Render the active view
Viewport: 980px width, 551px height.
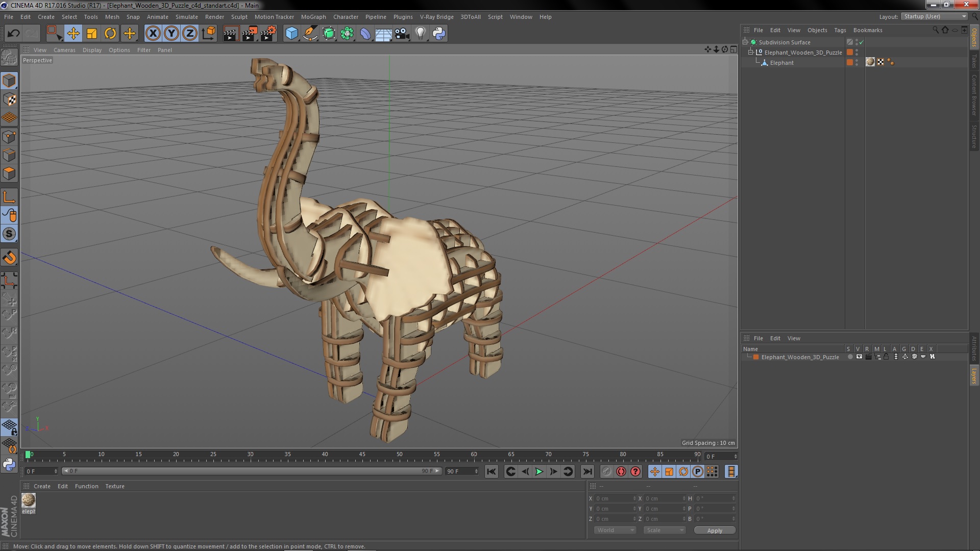point(231,34)
